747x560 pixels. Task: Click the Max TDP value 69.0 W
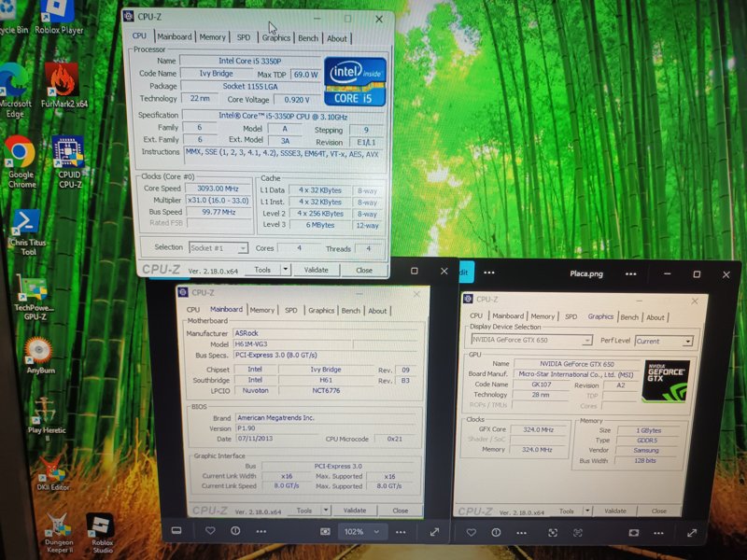click(305, 75)
